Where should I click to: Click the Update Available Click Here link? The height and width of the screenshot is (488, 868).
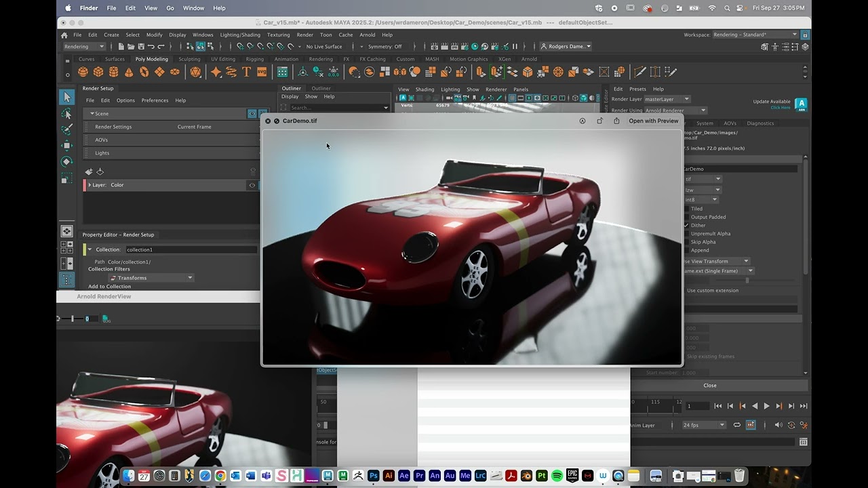(x=781, y=107)
